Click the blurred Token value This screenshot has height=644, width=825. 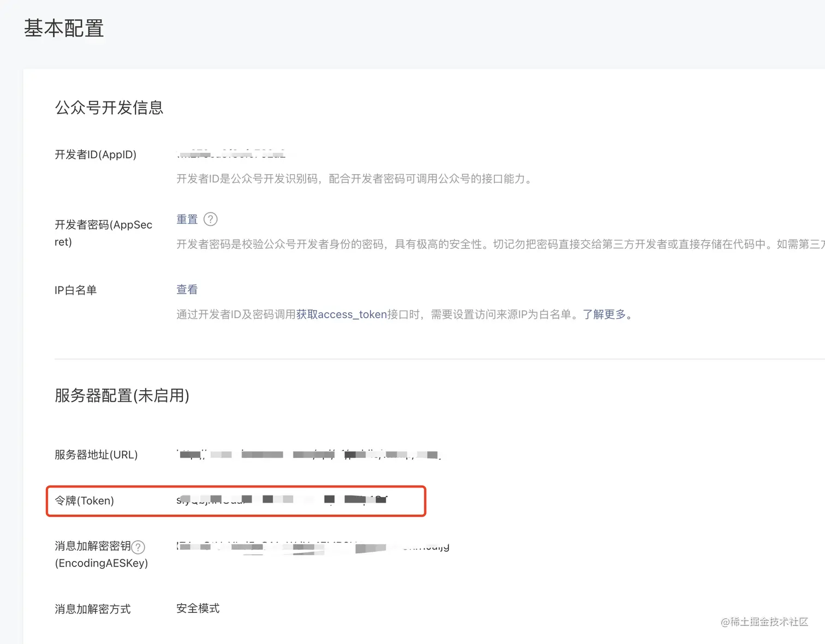click(282, 499)
